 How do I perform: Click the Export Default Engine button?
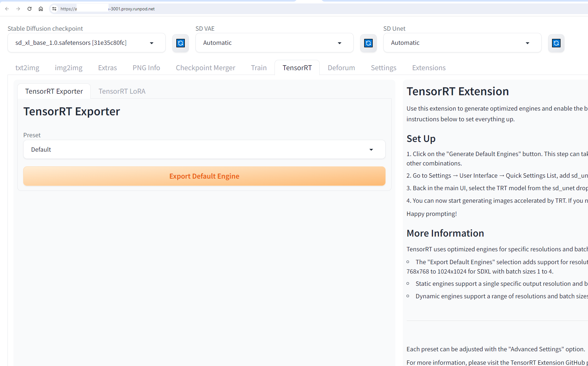tap(204, 176)
